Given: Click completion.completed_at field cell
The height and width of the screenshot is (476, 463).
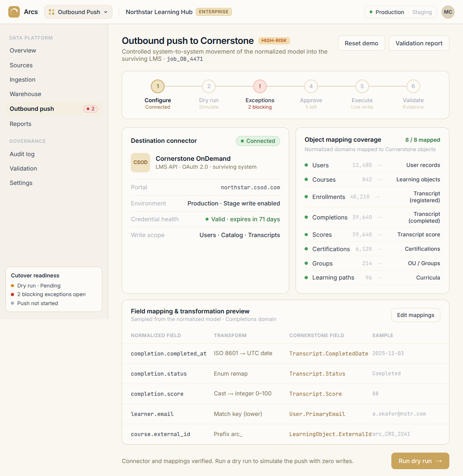Looking at the screenshot, I should 168,354.
